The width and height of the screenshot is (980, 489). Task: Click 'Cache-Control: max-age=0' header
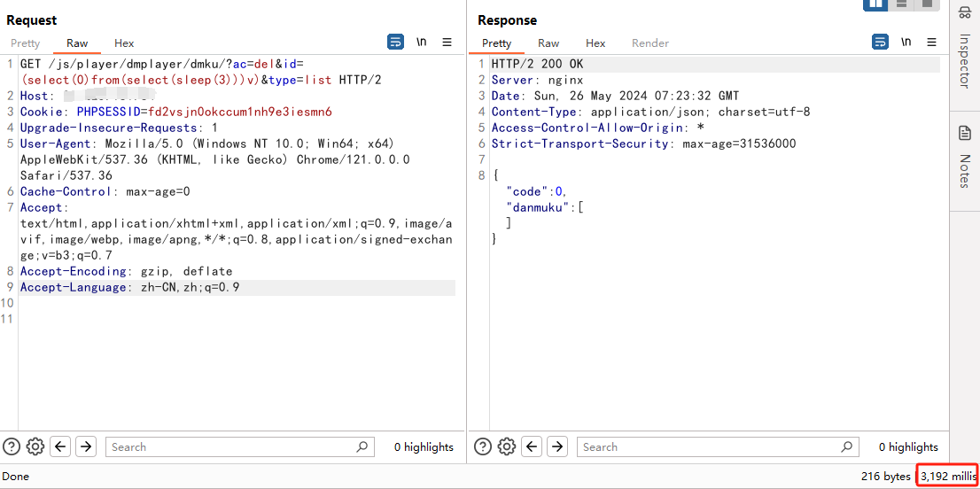click(x=105, y=191)
